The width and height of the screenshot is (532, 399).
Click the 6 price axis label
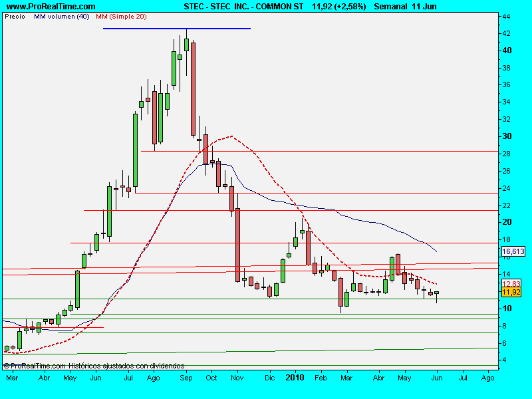(504, 343)
